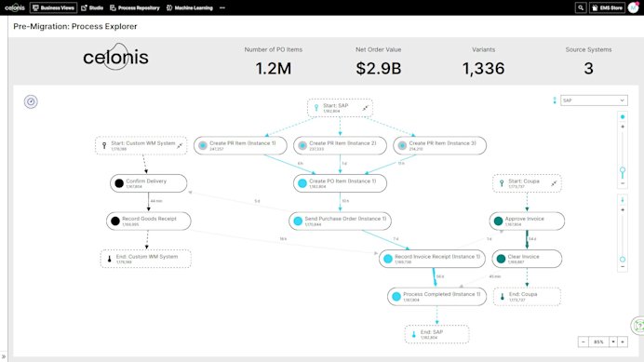Select the Clear Invoice node
Viewport: 644px width, 362px height.
pos(527,259)
